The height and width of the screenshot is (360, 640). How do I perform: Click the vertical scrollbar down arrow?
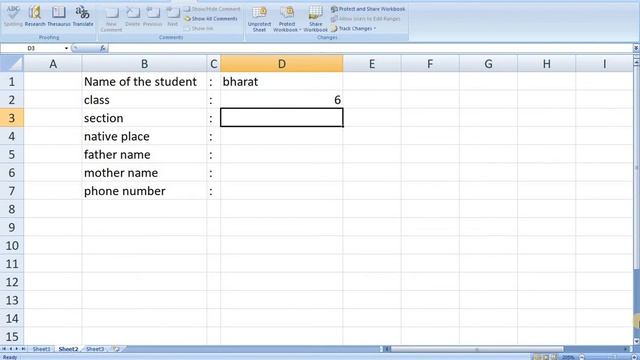(636, 342)
